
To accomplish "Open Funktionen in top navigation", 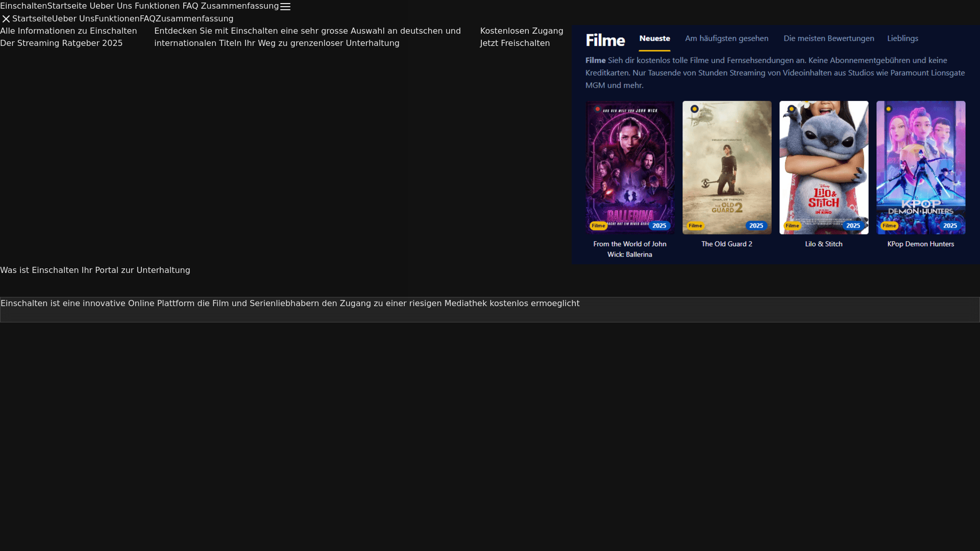I will click(x=157, y=6).
